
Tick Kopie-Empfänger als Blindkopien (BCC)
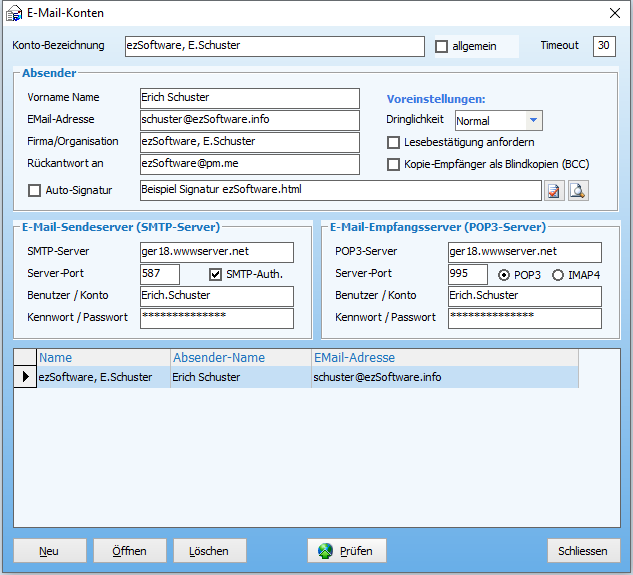coord(394,164)
